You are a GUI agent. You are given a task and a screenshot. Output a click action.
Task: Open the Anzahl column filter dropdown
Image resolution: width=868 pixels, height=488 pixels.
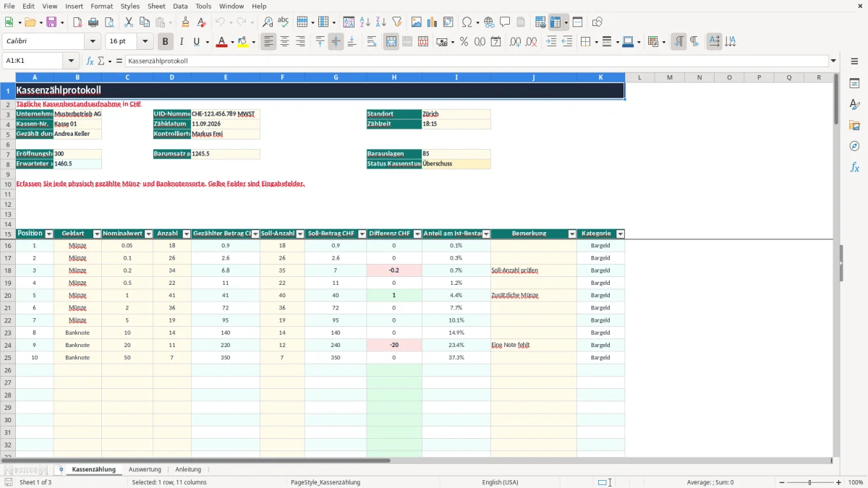pyautogui.click(x=187, y=234)
